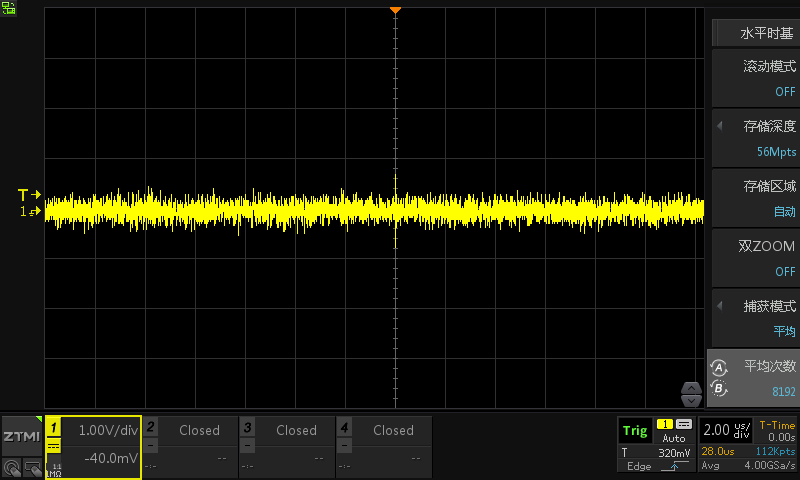Viewport: 800px width, 480px height.
Task: Open the 存储区域 自动 selection
Action: click(x=755, y=198)
